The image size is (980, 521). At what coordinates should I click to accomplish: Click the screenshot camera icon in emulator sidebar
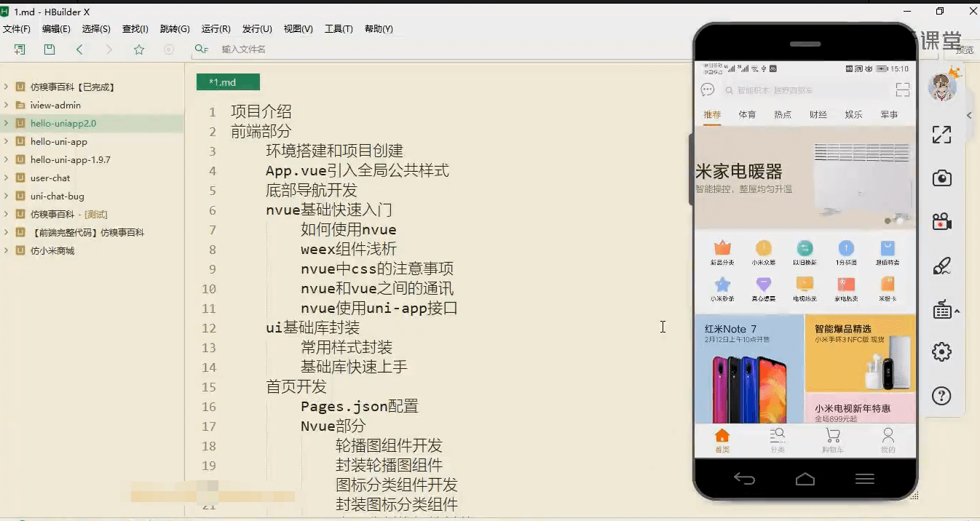[x=942, y=178]
